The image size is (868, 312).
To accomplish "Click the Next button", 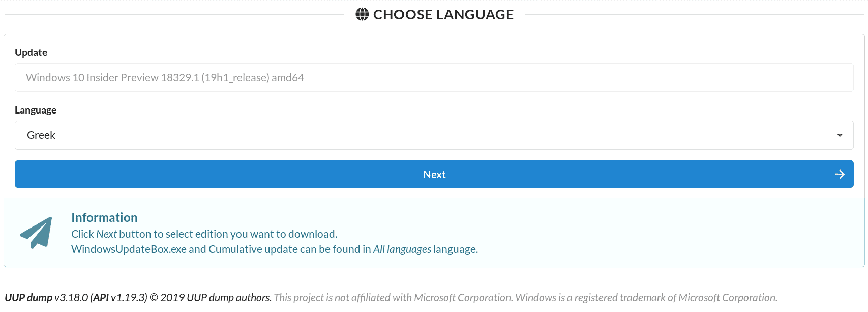I will pos(434,174).
